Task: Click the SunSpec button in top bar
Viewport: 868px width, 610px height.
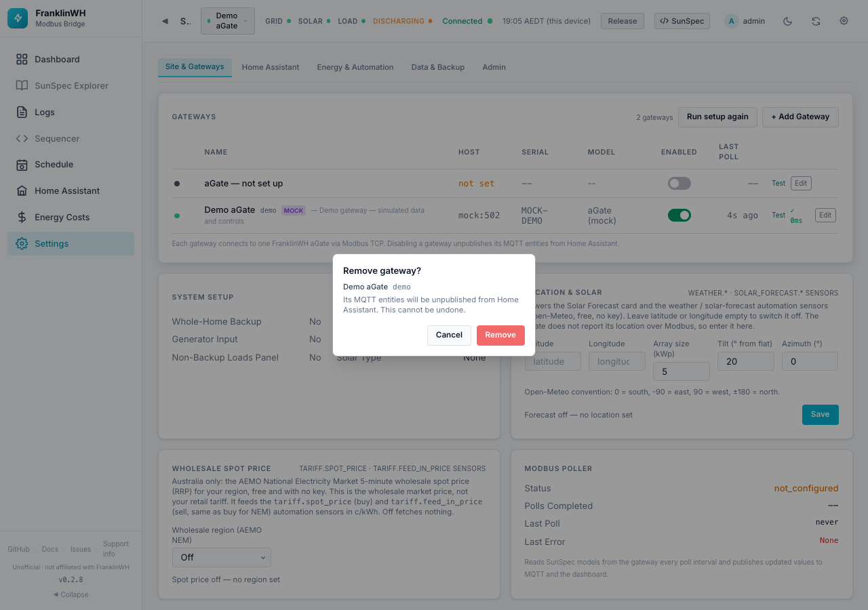Action: (x=682, y=21)
